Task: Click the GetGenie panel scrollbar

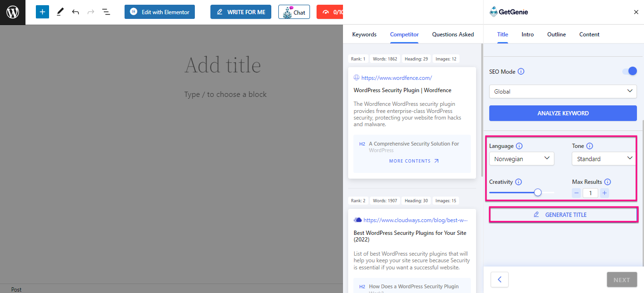Action: [x=642, y=193]
